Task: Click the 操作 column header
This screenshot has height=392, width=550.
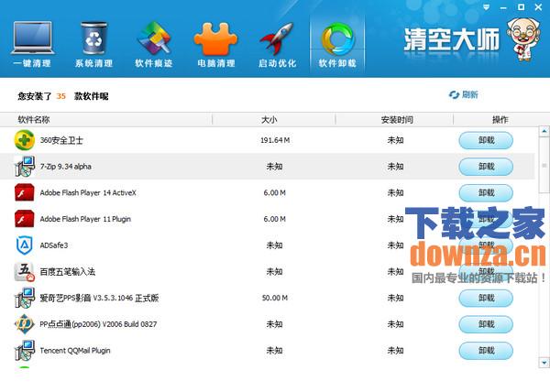Action: click(500, 120)
